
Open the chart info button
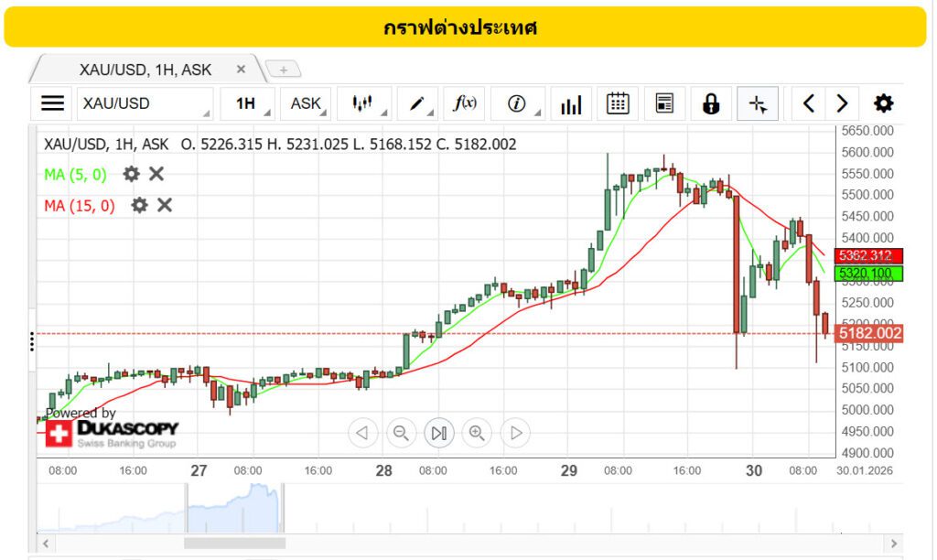tap(517, 103)
